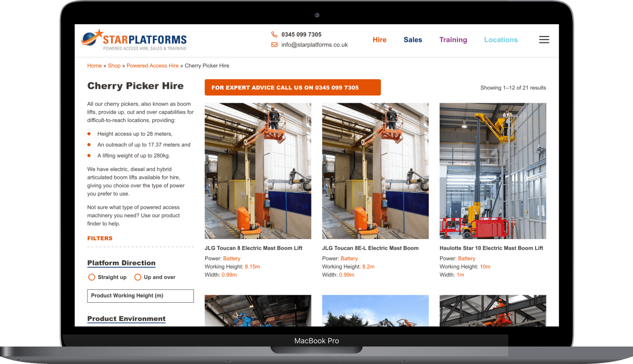This screenshot has height=364, width=633.
Task: Open JLG Toucan 8 product image
Action: (258, 171)
